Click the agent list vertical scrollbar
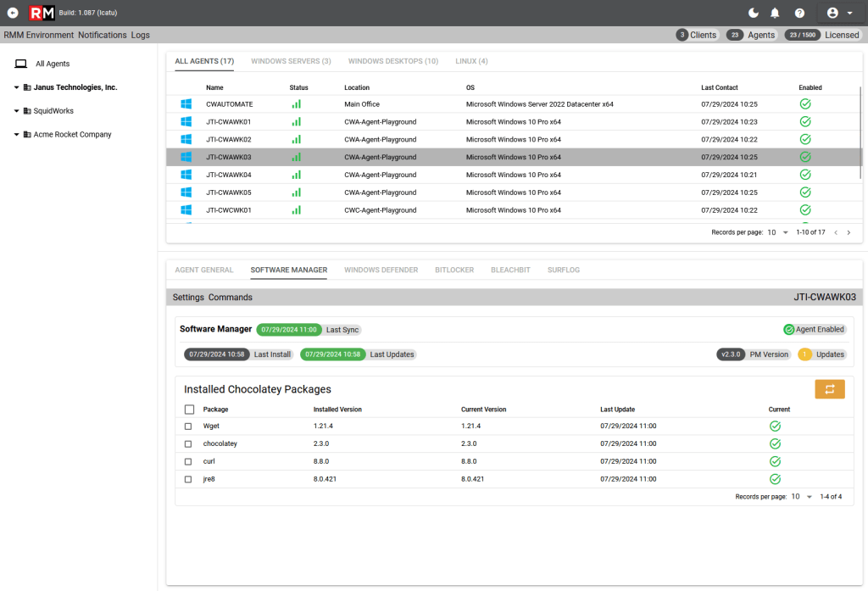Screen dimensions: 868x591 point(860,133)
